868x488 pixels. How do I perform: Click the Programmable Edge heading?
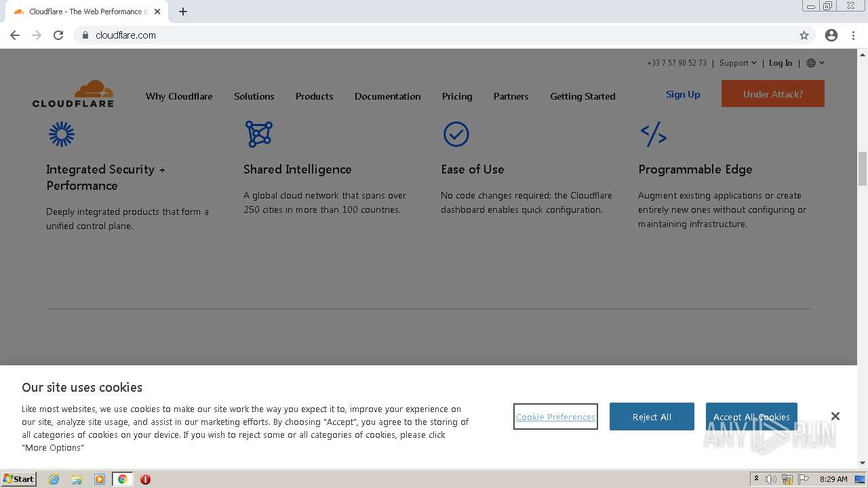(x=695, y=169)
